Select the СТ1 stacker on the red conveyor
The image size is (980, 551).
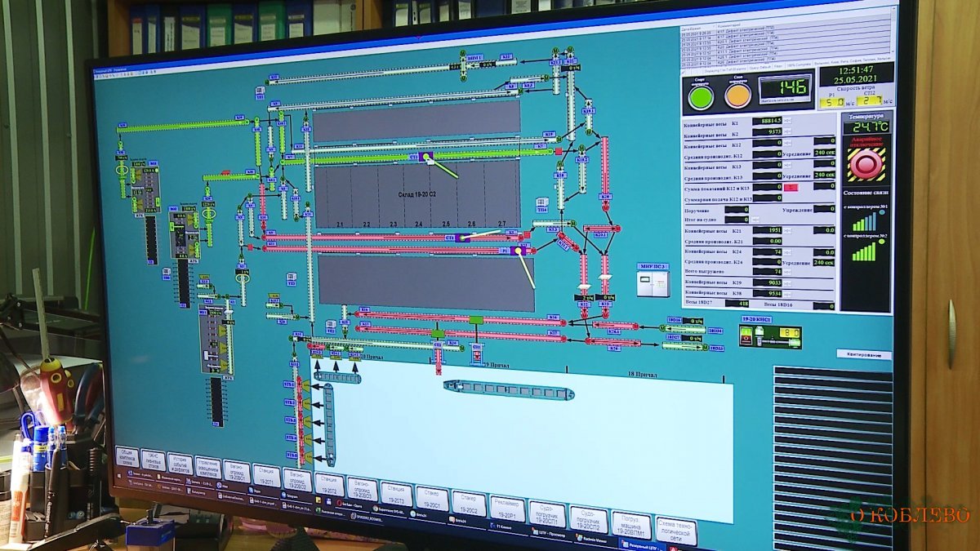461,238
